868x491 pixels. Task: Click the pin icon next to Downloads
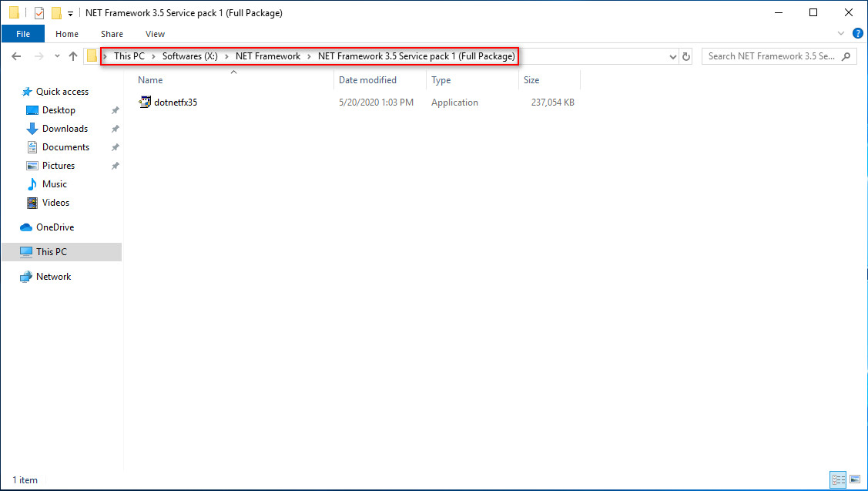coord(116,129)
